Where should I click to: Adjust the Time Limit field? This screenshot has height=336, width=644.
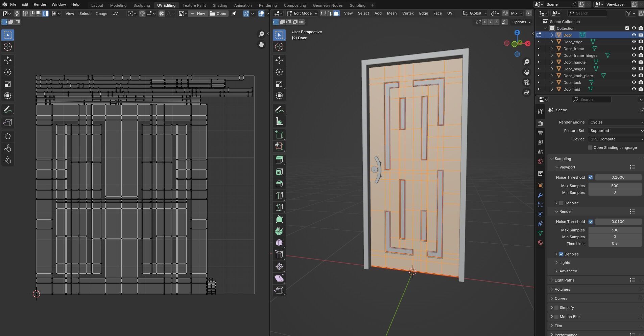[615, 244]
